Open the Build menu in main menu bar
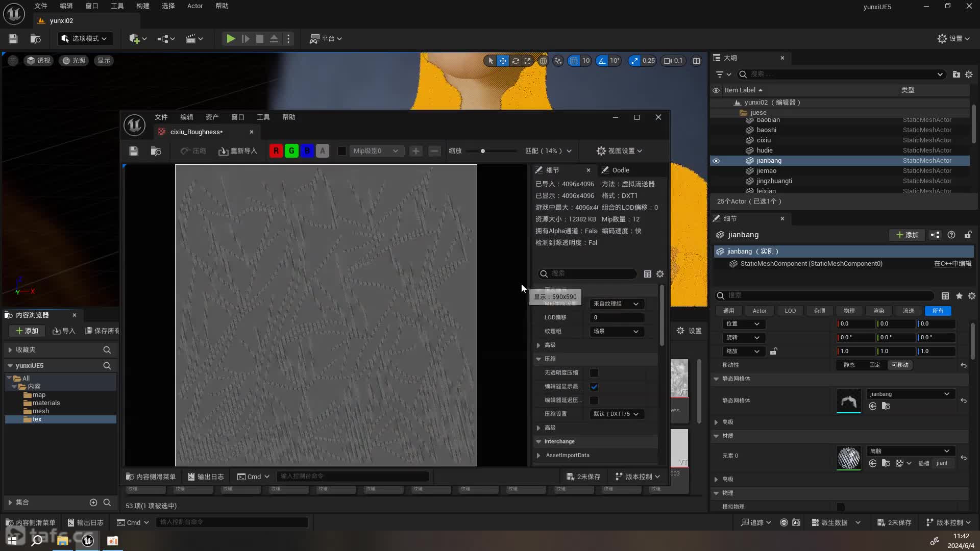This screenshot has height=551, width=980. point(143,6)
